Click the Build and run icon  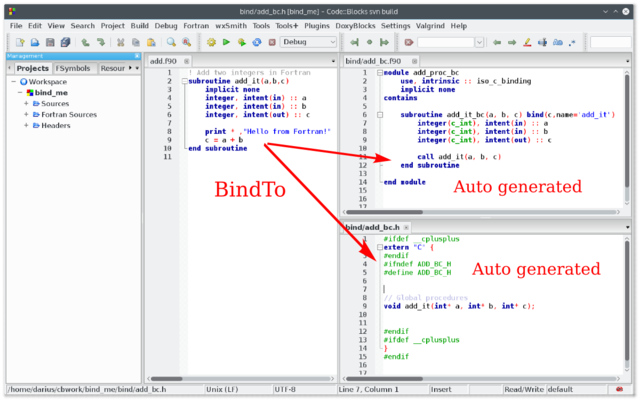(x=242, y=42)
